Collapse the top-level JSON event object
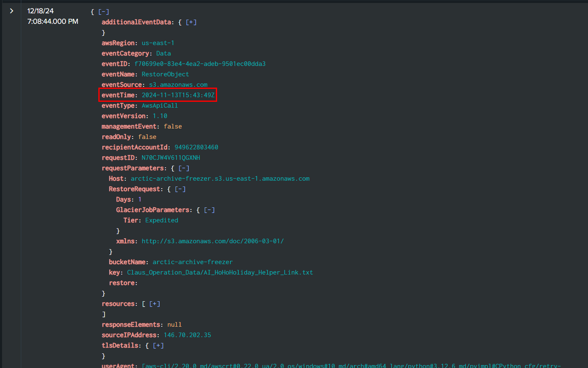This screenshot has height=368, width=588. coord(103,12)
